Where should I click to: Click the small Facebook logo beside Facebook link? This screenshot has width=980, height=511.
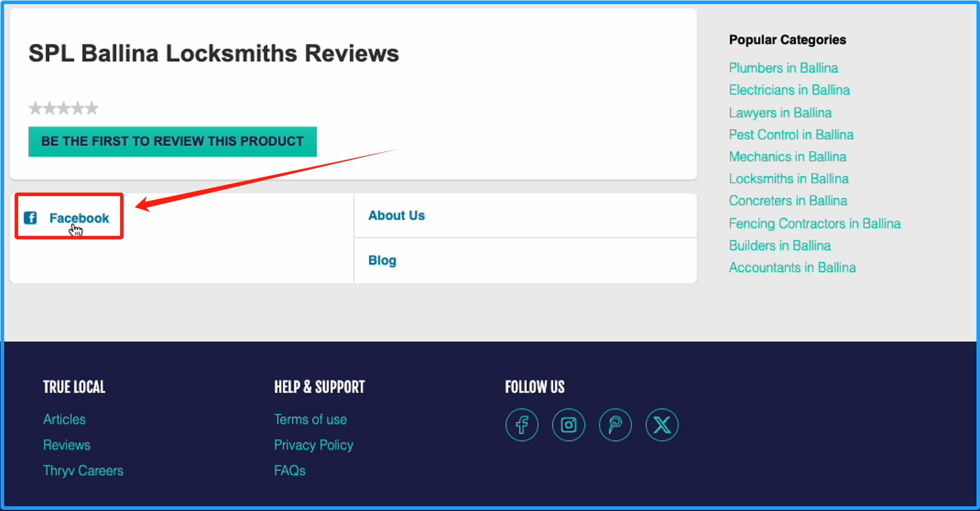pos(30,218)
